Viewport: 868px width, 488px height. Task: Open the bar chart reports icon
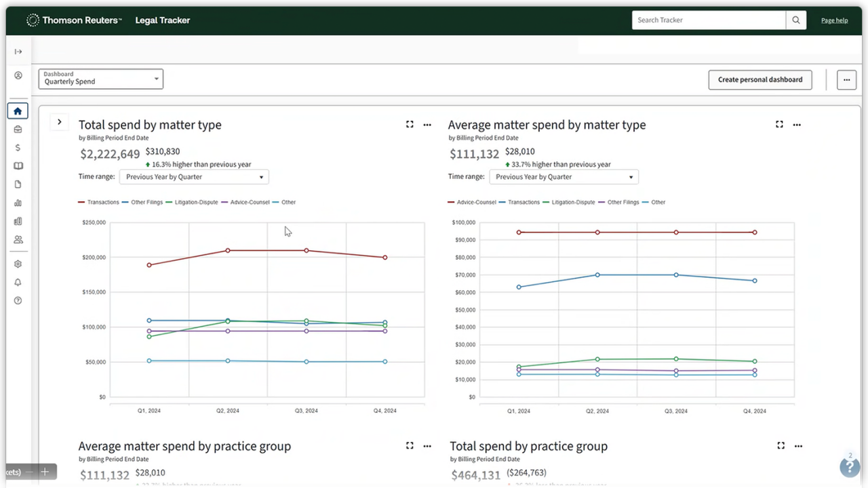[18, 203]
